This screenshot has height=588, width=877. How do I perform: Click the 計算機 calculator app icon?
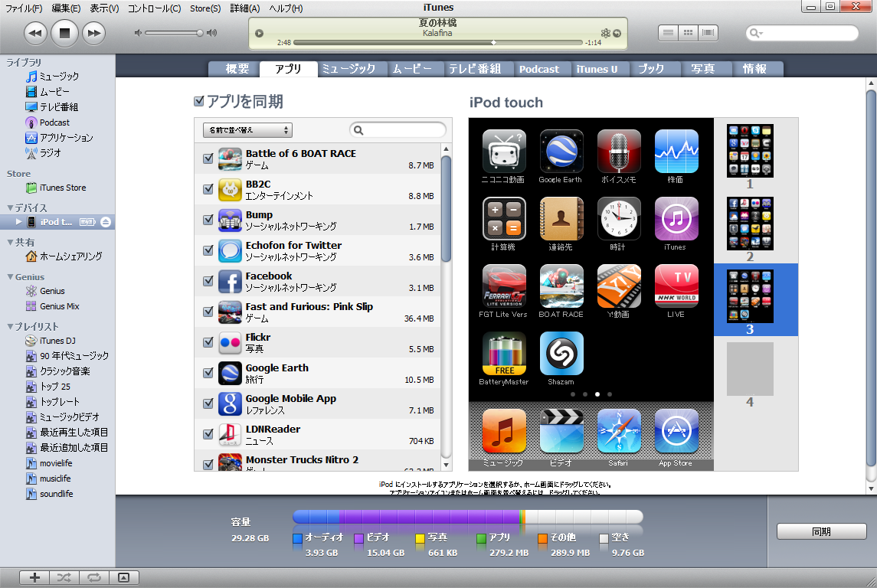click(x=504, y=218)
